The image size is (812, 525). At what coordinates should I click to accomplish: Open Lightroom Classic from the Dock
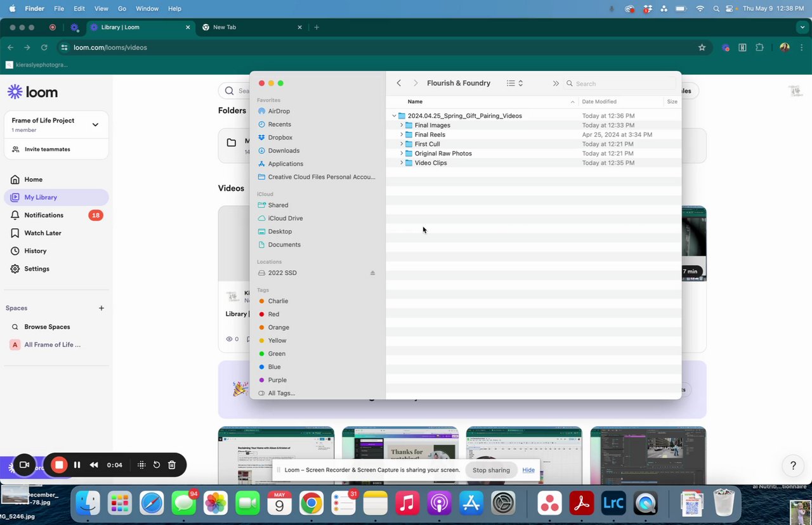[613, 503]
